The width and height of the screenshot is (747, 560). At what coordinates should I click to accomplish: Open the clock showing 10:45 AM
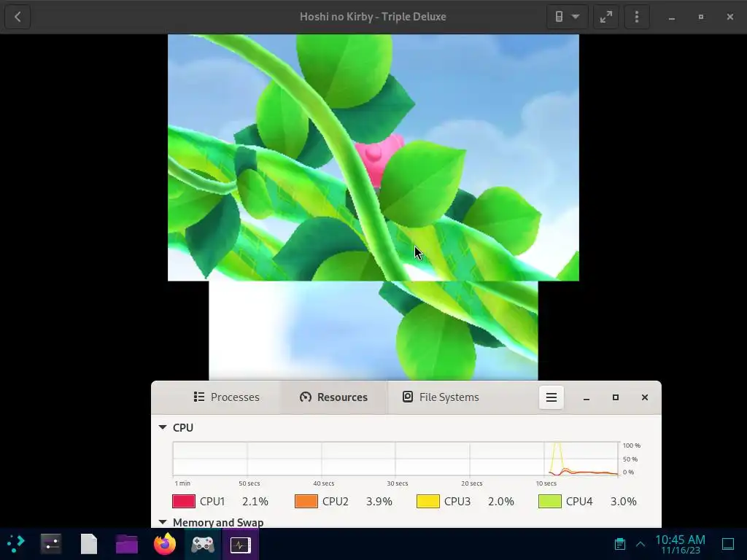click(x=681, y=544)
